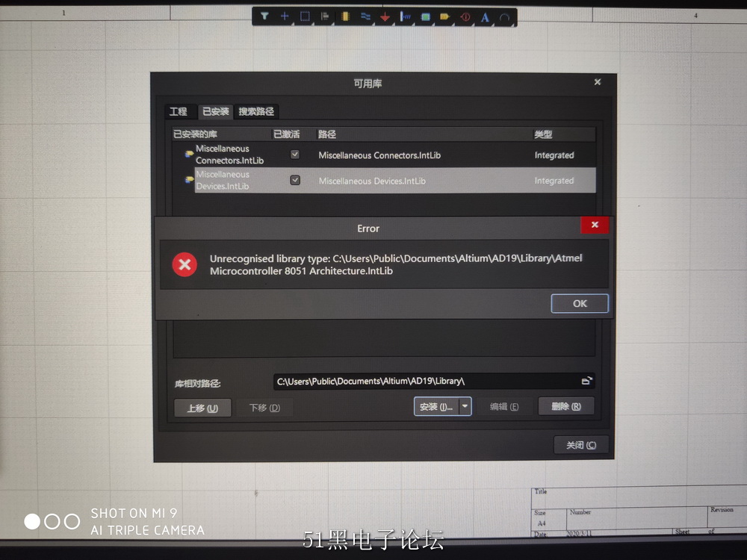Click the Unrecognised library type error message

pyautogui.click(x=396, y=264)
